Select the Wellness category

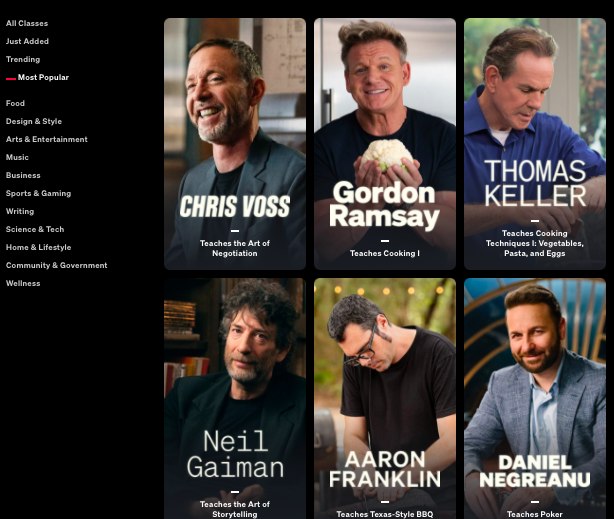point(23,283)
